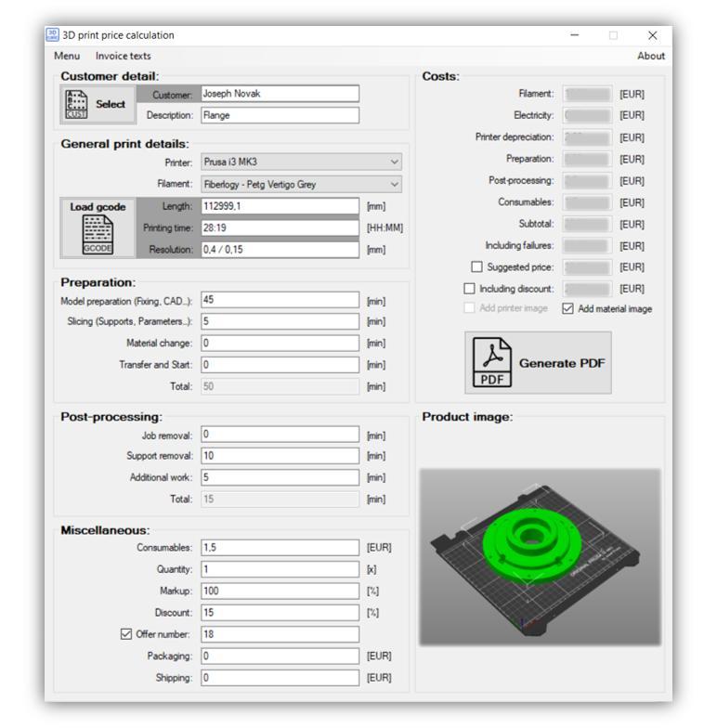The image size is (717, 728).
Task: Click the Discount percent field
Action: click(x=280, y=613)
